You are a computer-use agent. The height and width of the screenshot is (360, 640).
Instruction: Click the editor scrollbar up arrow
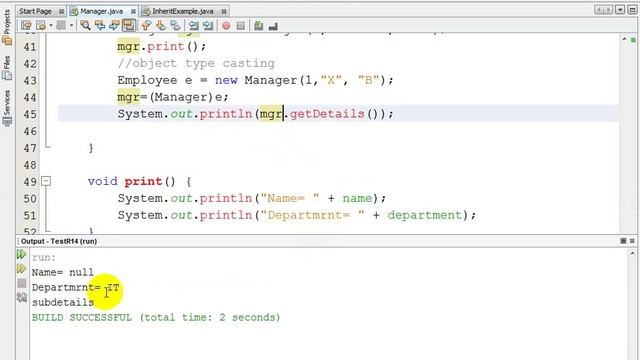click(624, 40)
